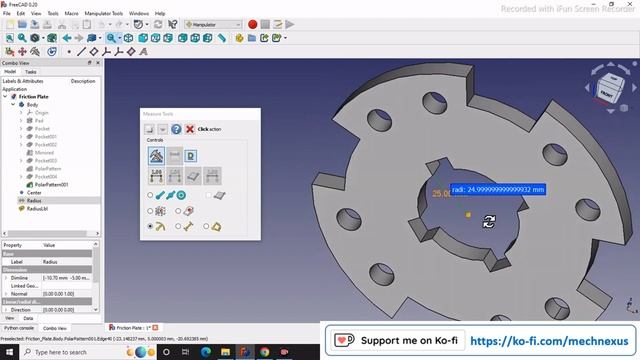The image size is (640, 360).
Task: Select PolarPattern001 in model tree
Action: (x=51, y=185)
